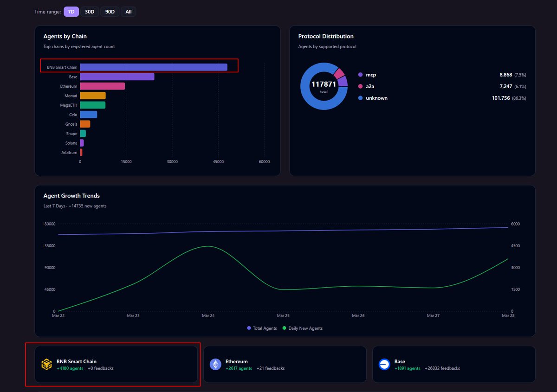
Task: Enable the 90D time range
Action: [110, 12]
